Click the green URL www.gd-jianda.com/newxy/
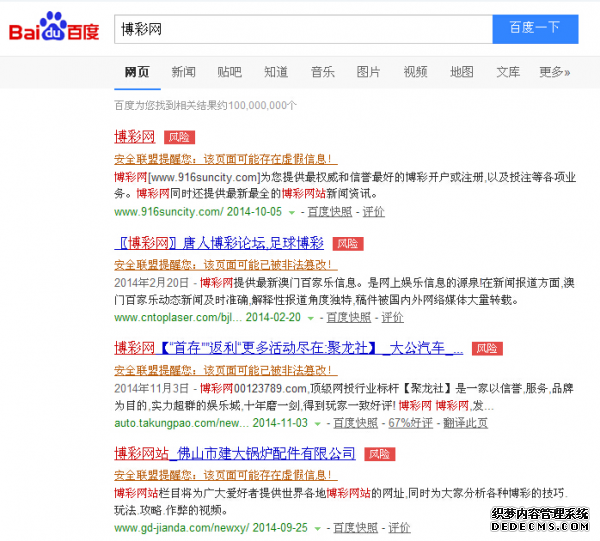This screenshot has width=600, height=541. tap(181, 528)
